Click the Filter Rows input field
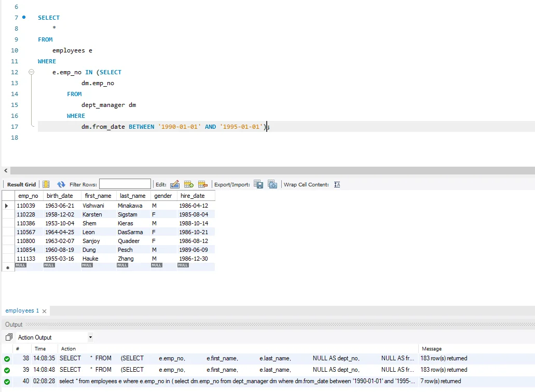Screen dimensions: 535x392 [125, 184]
